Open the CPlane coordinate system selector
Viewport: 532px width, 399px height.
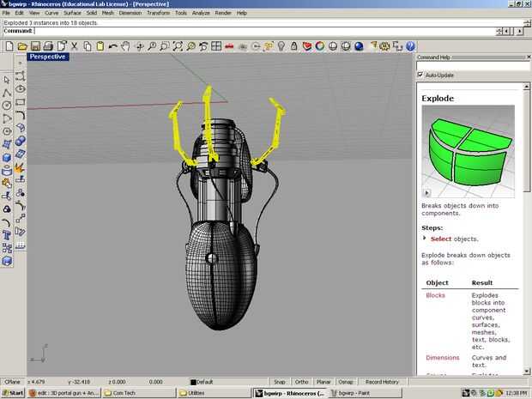click(x=12, y=382)
